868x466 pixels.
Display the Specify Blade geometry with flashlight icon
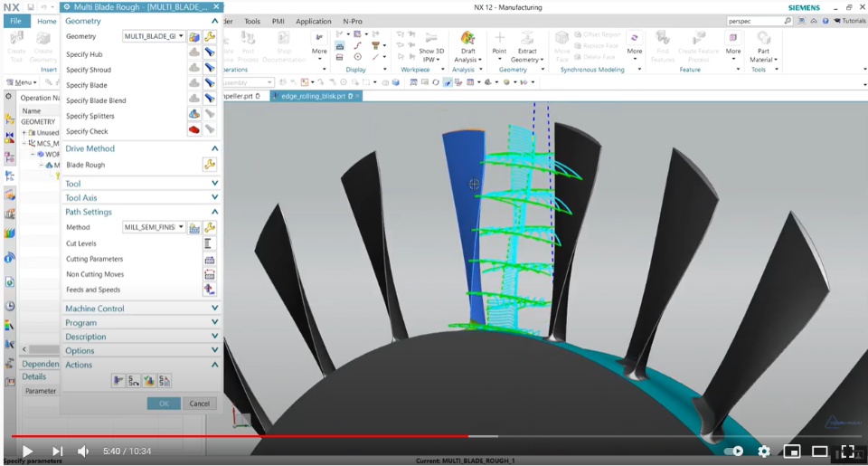pyautogui.click(x=210, y=83)
